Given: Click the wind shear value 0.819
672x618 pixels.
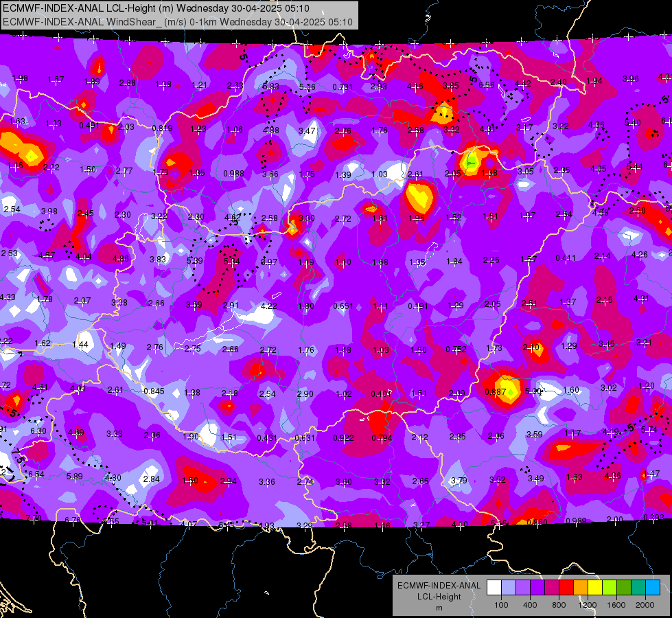Looking at the screenshot, I should [163, 128].
